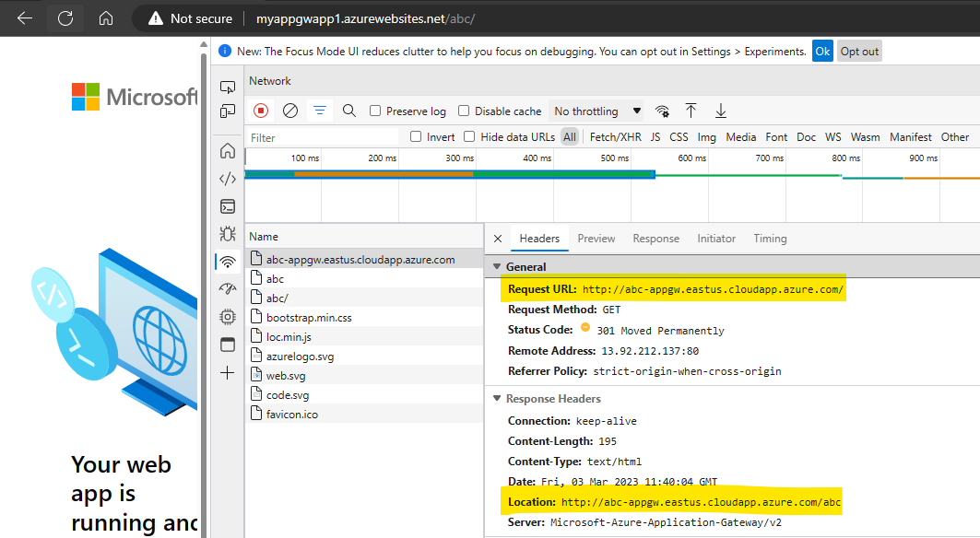Check the Invert filter checkbox
980x538 pixels.
[x=416, y=136]
